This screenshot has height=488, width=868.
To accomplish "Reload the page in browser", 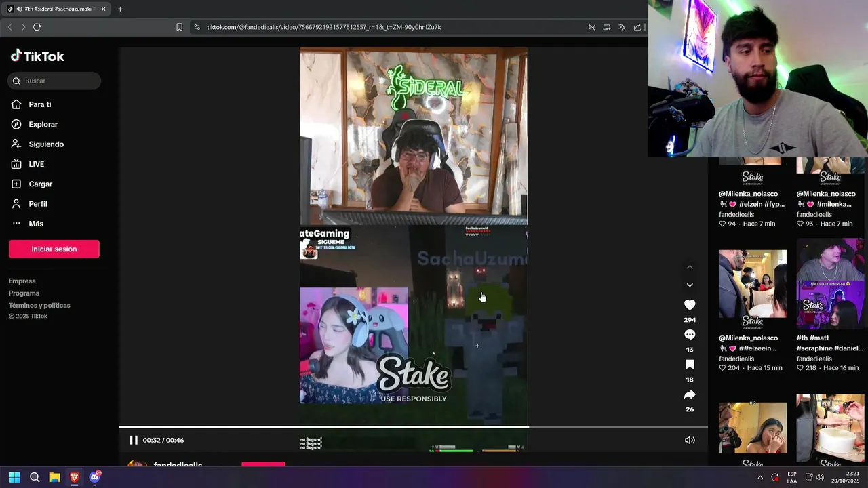I will (37, 27).
